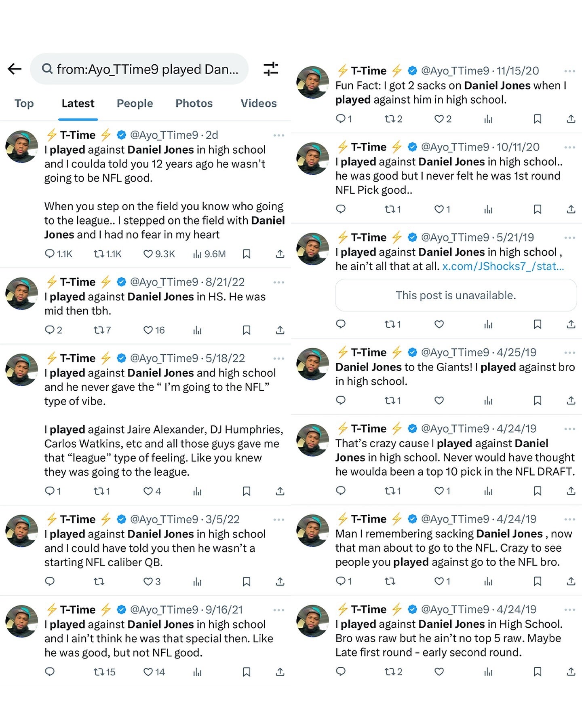This screenshot has height=728, width=582.
Task: Share the 11/15/20 tweet
Action: pos(571,119)
